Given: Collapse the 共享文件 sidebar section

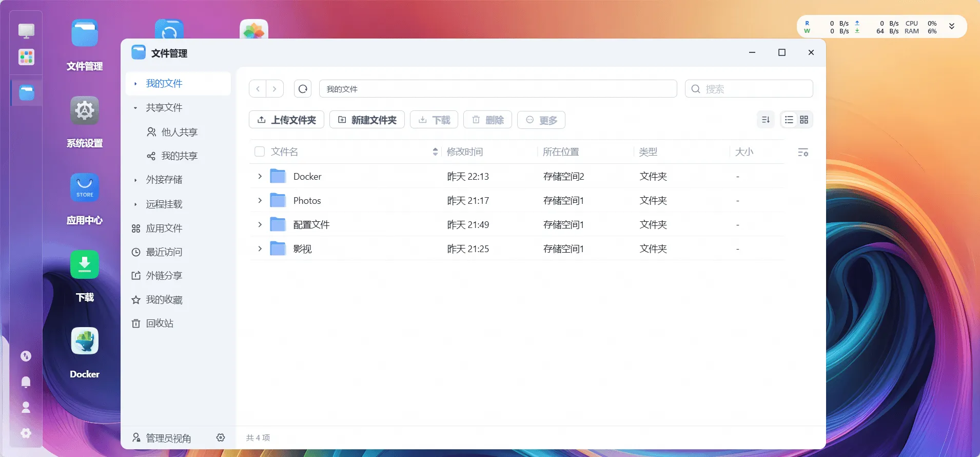Looking at the screenshot, I should pyautogui.click(x=135, y=108).
